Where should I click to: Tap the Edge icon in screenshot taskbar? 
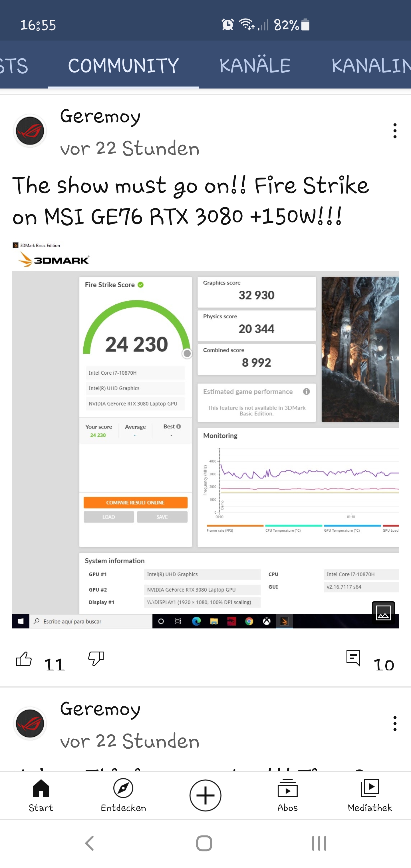196,621
